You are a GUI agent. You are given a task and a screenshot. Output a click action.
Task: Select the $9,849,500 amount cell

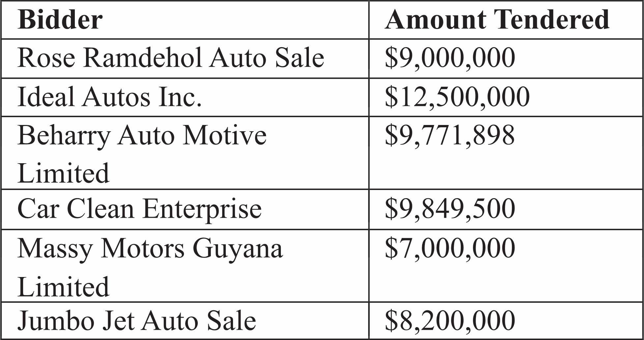coord(450,209)
